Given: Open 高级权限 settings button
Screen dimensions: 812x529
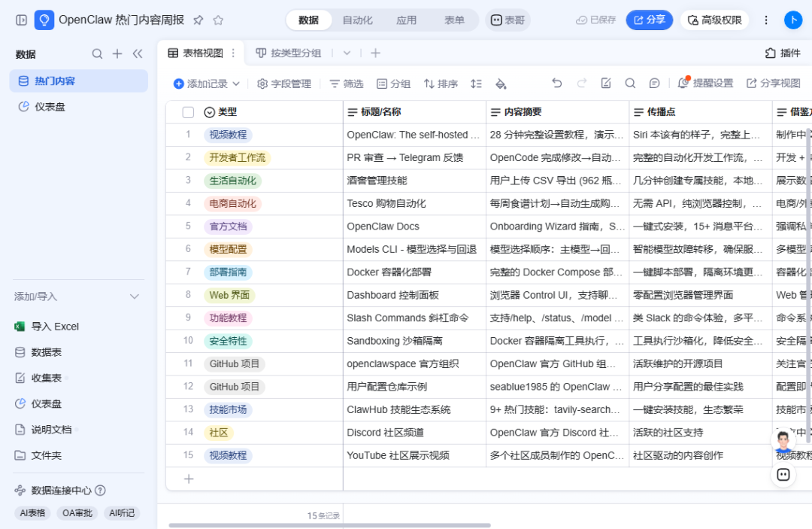Looking at the screenshot, I should coord(715,20).
